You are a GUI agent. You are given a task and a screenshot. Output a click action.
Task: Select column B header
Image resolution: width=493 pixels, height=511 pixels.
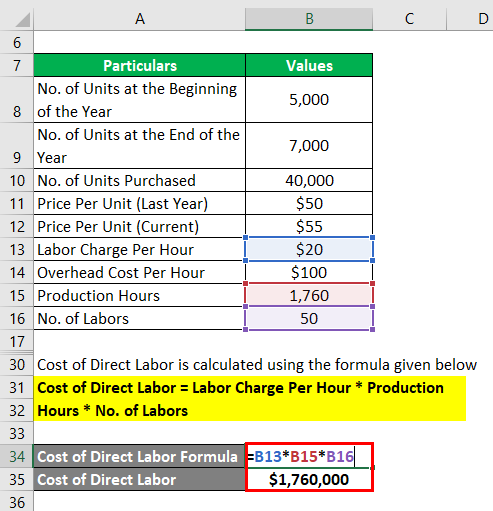coord(309,19)
